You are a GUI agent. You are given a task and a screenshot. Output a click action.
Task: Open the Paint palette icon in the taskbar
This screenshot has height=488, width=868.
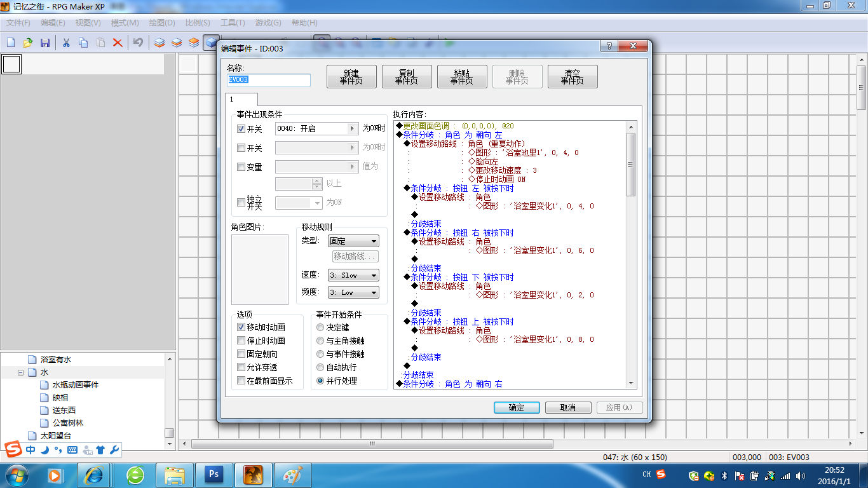click(292, 475)
